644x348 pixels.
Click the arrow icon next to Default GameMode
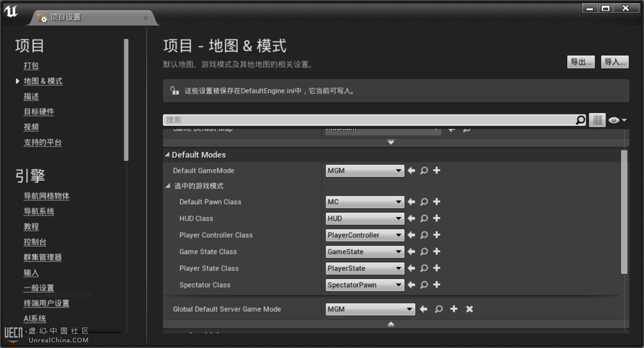(411, 171)
